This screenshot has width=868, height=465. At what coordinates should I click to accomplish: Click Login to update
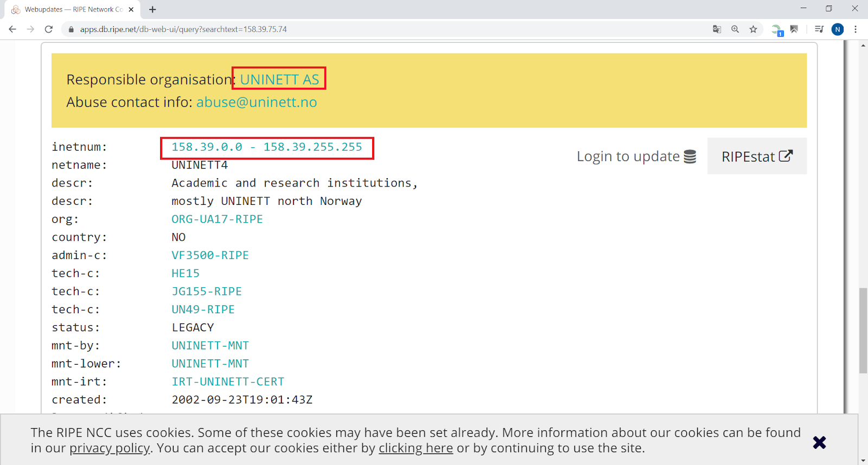point(636,156)
